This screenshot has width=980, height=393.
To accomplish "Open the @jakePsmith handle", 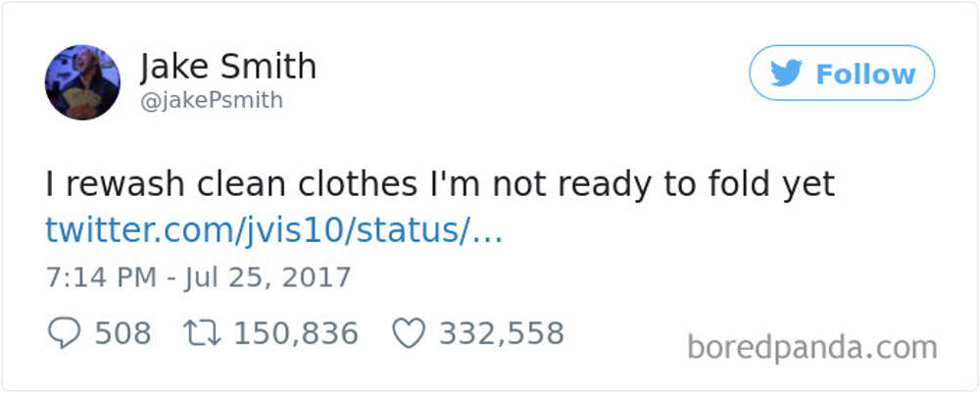I will coord(212,101).
